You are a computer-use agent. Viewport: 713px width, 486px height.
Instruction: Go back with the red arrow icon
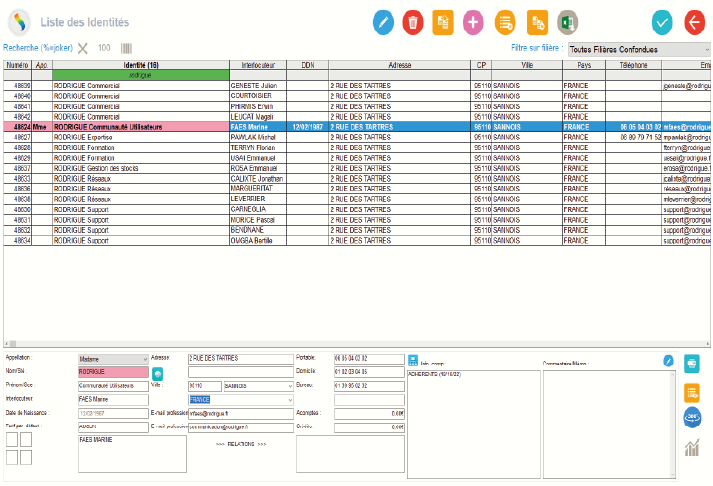[695, 22]
